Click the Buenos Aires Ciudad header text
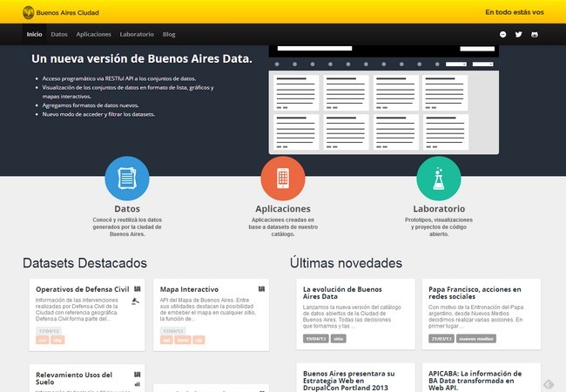The width and height of the screenshot is (566, 392). click(68, 13)
